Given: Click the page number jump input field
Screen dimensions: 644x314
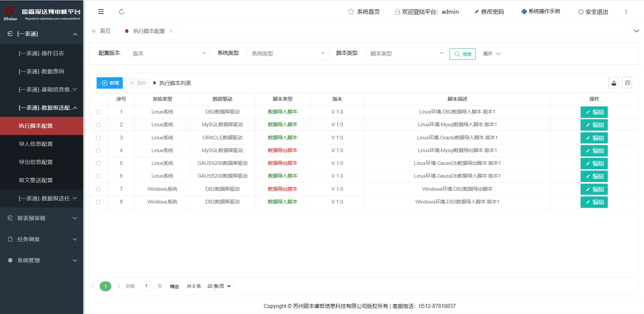Looking at the screenshot, I should (146, 286).
